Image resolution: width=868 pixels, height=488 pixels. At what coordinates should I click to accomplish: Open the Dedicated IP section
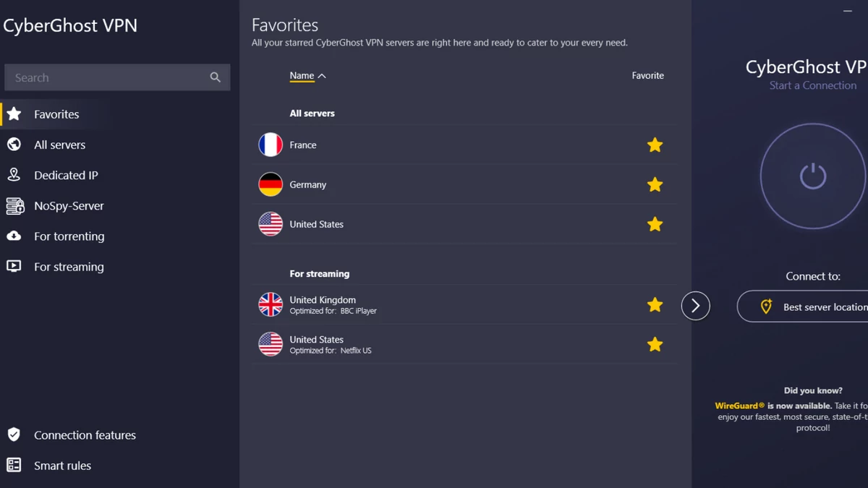66,175
